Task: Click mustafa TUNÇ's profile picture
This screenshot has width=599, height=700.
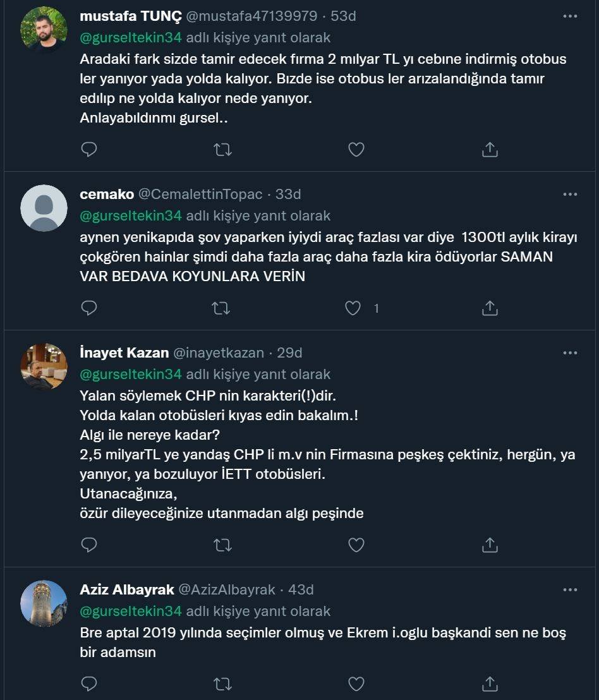Action: point(44,30)
